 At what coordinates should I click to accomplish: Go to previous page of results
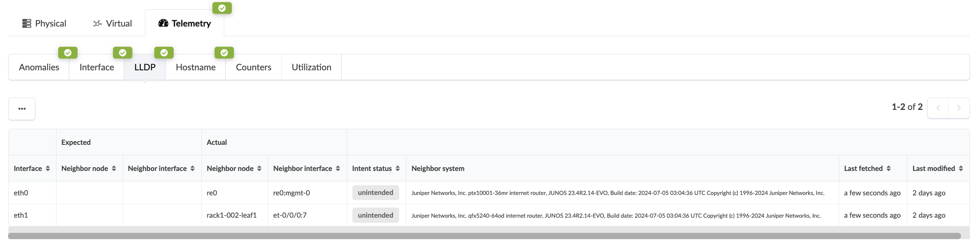point(938,108)
